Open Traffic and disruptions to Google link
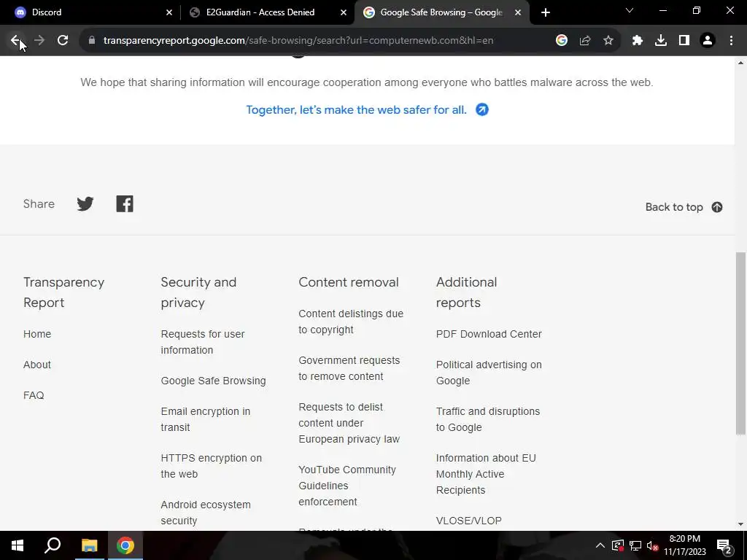 (x=488, y=419)
